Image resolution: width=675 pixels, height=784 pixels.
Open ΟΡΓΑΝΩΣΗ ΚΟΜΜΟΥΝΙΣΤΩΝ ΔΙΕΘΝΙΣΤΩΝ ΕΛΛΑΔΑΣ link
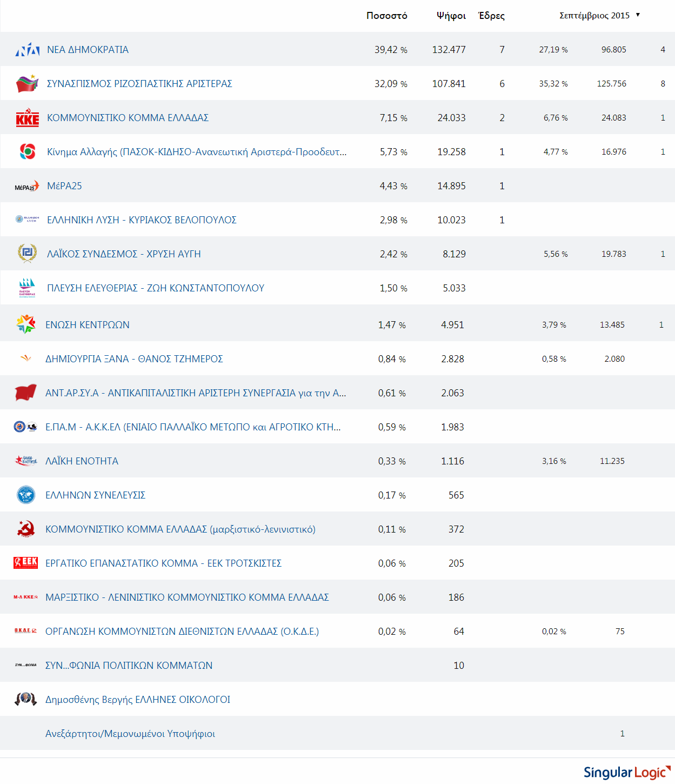[x=182, y=632]
